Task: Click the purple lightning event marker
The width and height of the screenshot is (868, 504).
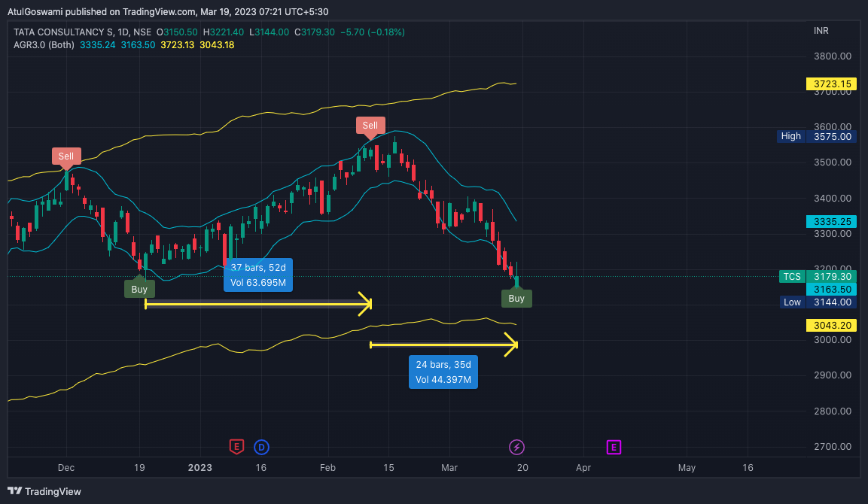Action: tap(516, 447)
